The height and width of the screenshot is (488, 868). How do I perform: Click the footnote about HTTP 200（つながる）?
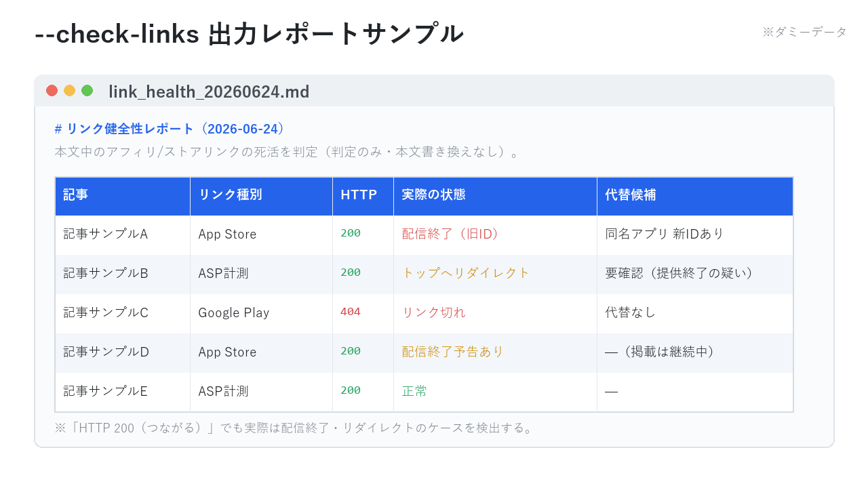coord(294,428)
